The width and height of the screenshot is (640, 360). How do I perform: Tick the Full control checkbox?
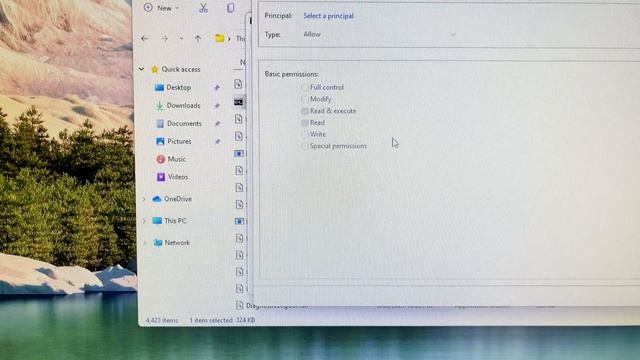[304, 87]
